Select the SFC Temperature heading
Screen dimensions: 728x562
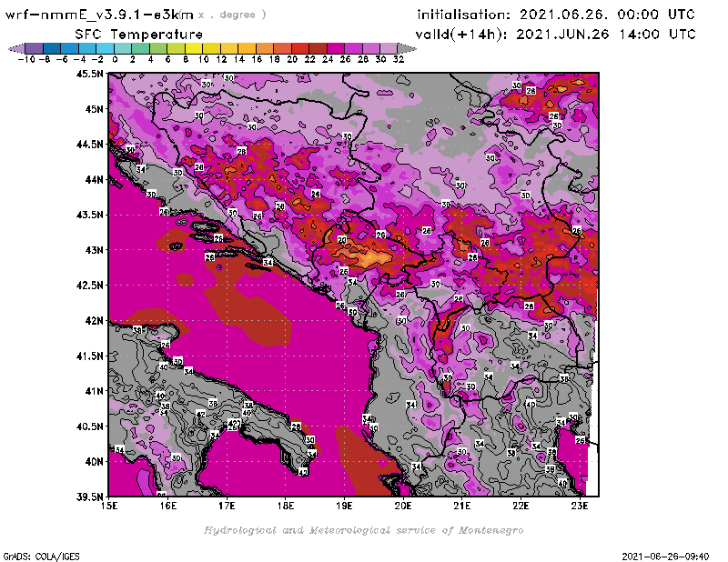pyautogui.click(x=139, y=35)
